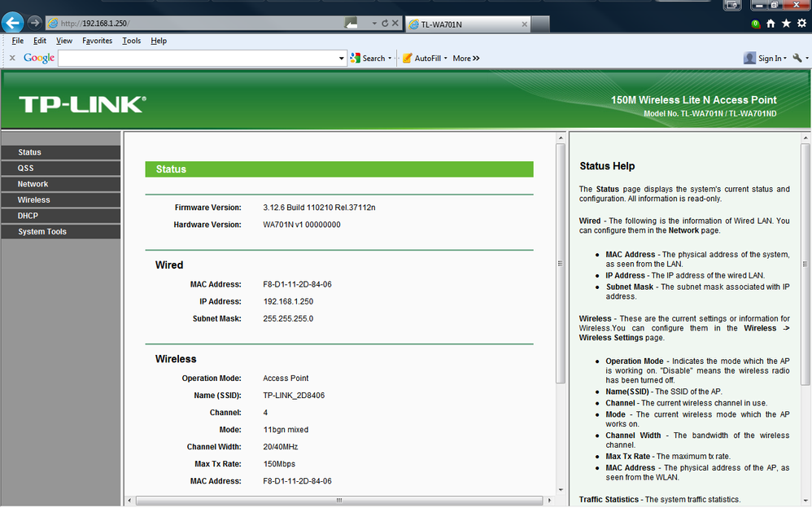Click the green Status section header

[339, 169]
